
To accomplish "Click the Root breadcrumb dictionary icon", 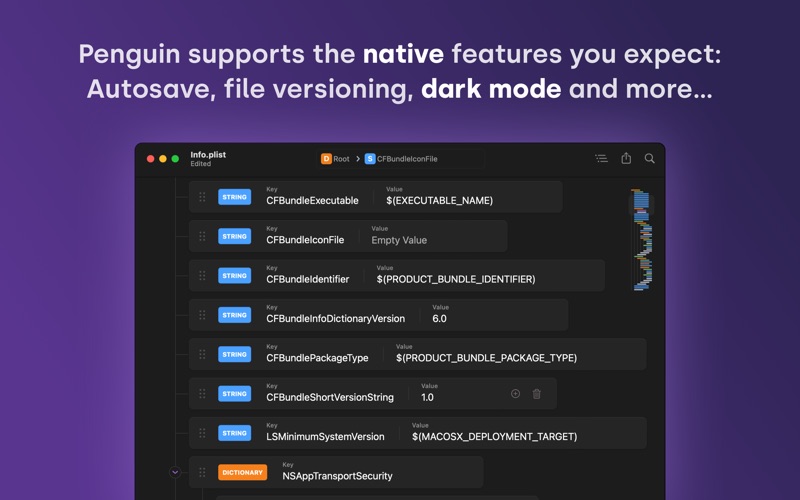I will click(326, 159).
